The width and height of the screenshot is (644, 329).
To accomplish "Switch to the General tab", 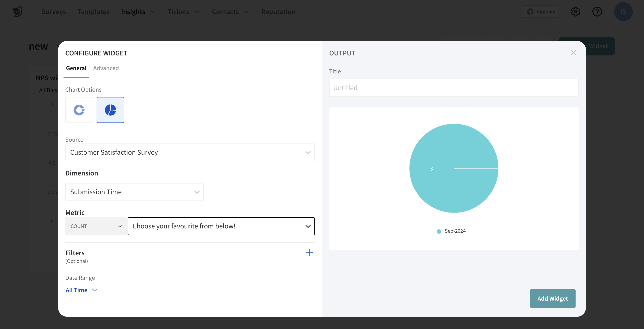I will click(x=76, y=68).
